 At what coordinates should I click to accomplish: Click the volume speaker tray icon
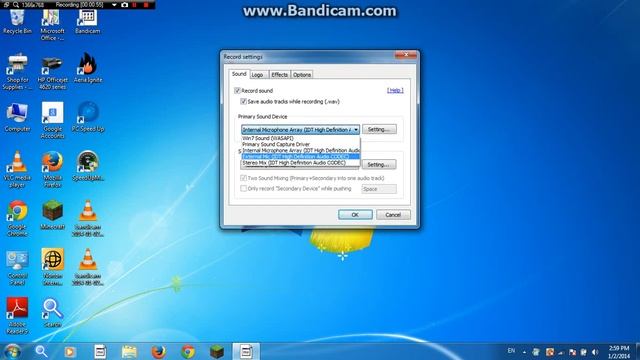pos(595,352)
